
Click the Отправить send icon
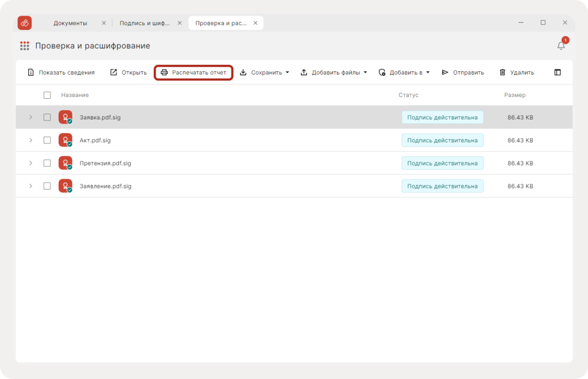[445, 72]
